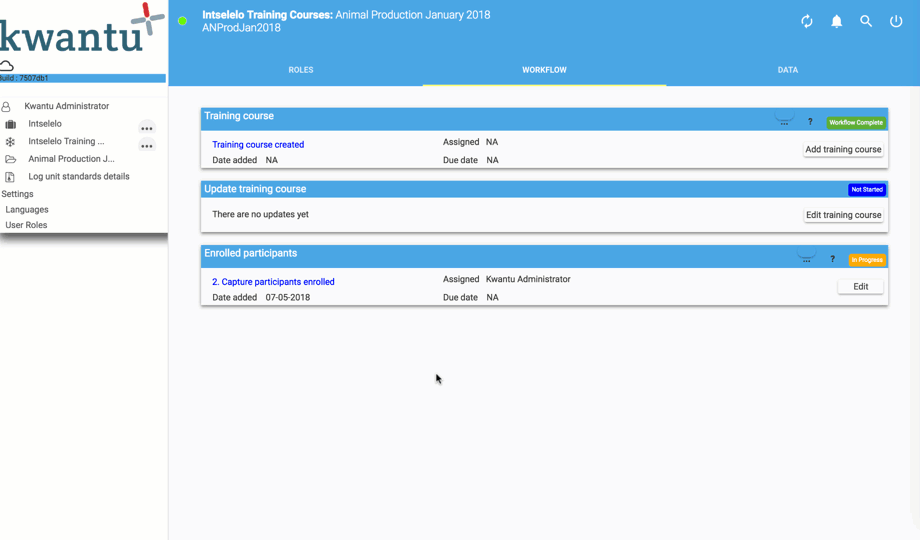Click Edit for enrolled participants
920x540 pixels.
point(861,286)
